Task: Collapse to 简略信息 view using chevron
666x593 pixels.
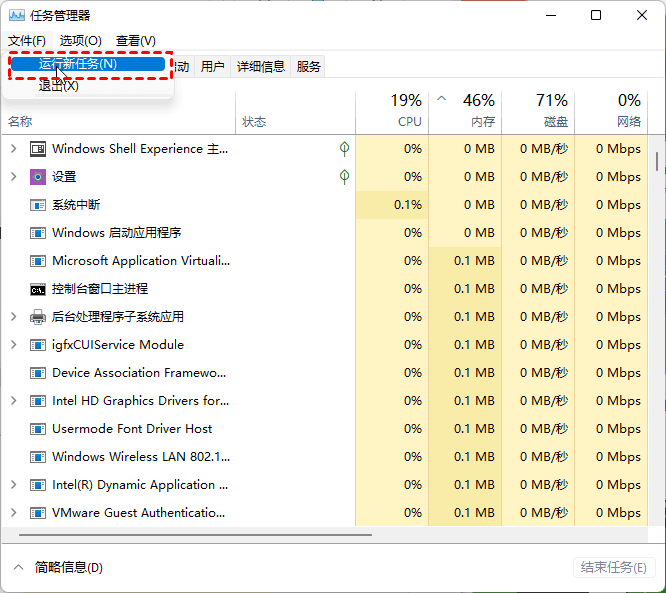Action: [x=19, y=567]
